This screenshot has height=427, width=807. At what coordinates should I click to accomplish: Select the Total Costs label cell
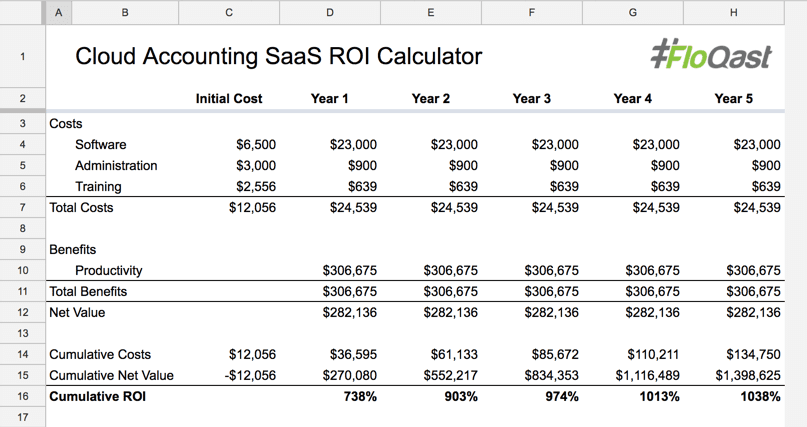pyautogui.click(x=81, y=207)
